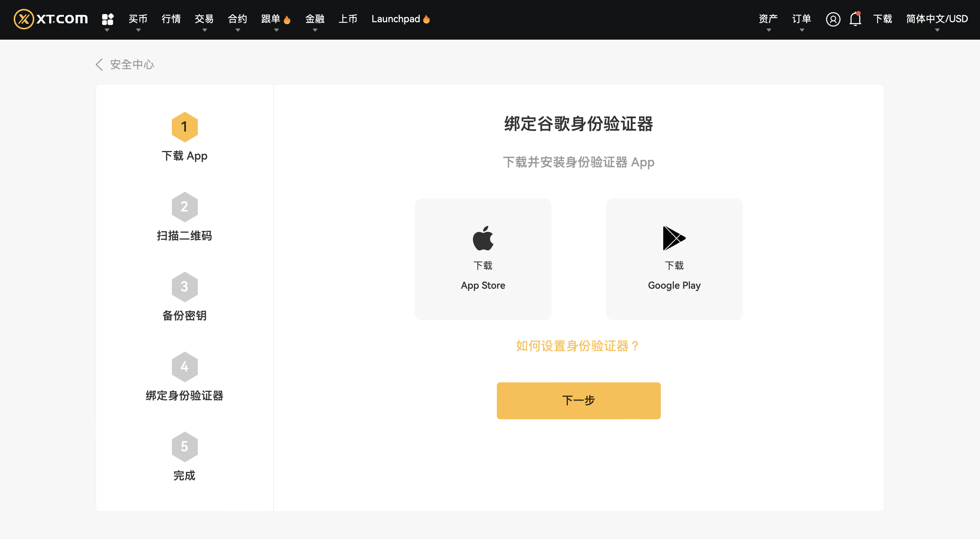Viewport: 980px width, 559px height.
Task: Open the Launchpad menu item
Action: [x=400, y=19]
